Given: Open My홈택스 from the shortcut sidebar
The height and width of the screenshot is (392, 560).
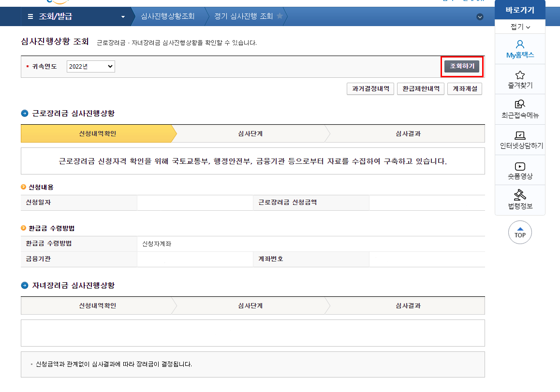Looking at the screenshot, I should click(520, 49).
